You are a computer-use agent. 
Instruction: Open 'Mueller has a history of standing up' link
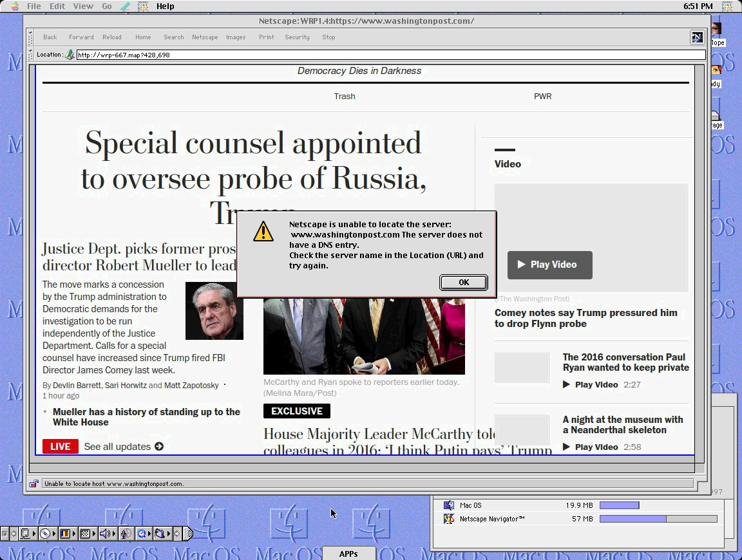pyautogui.click(x=146, y=416)
